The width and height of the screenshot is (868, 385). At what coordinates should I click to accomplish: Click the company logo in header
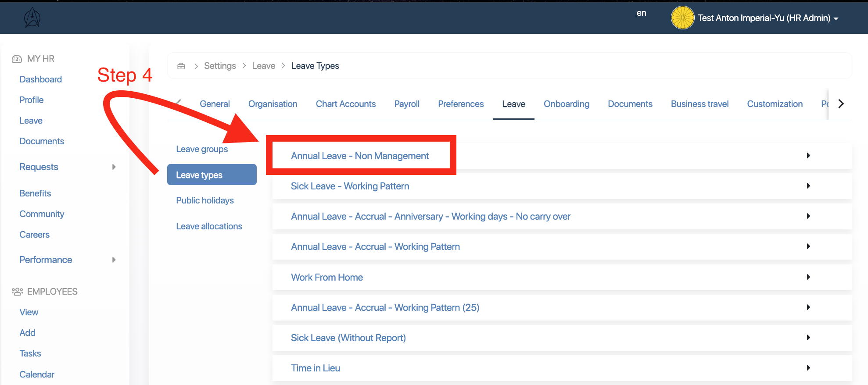tap(32, 18)
